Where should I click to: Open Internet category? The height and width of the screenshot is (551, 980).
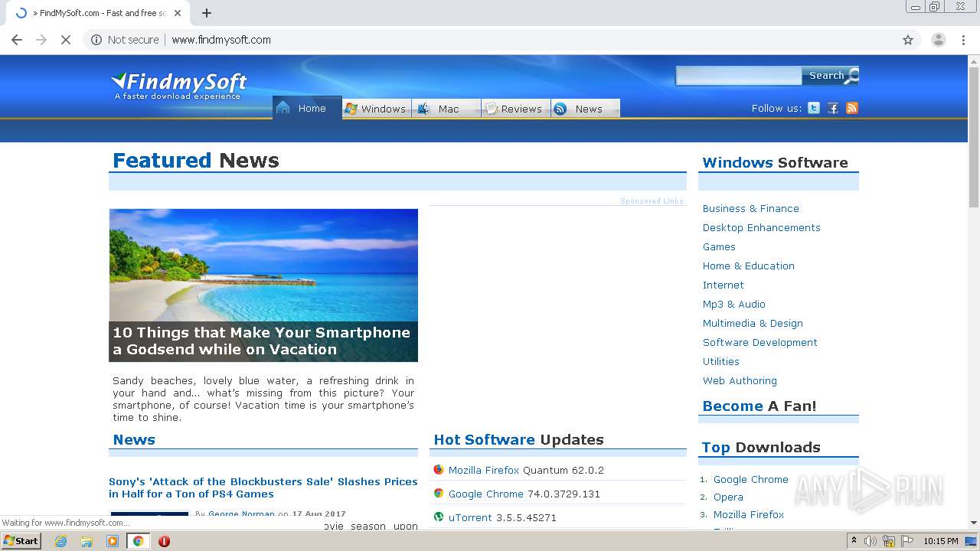(724, 285)
